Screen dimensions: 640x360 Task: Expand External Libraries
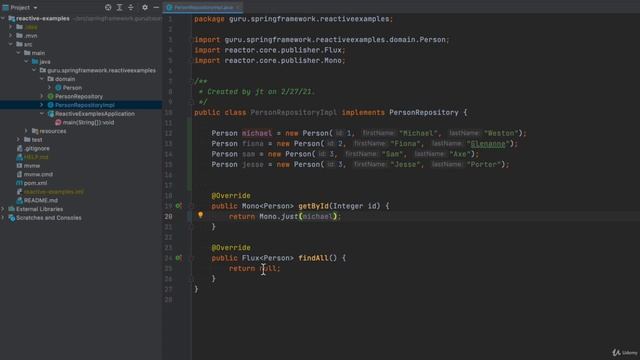pyautogui.click(x=3, y=209)
